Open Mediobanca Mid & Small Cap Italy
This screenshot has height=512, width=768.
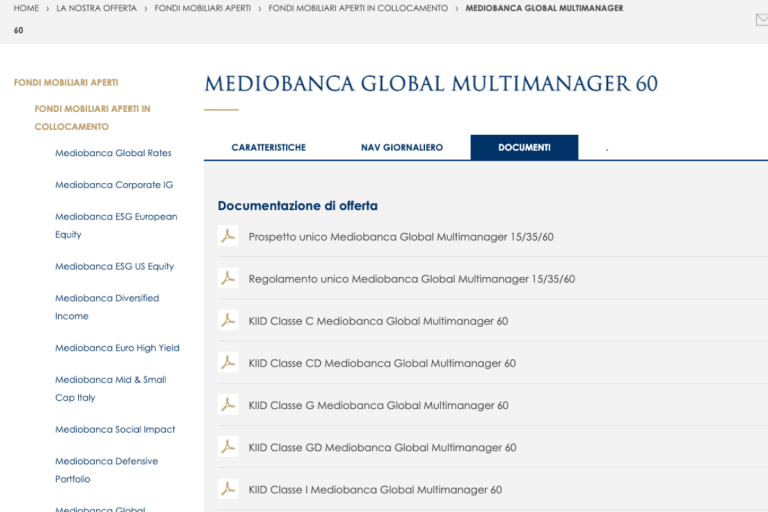(x=111, y=389)
